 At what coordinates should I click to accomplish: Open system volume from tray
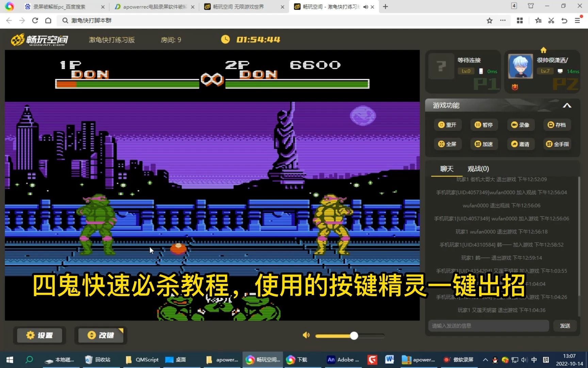click(524, 360)
